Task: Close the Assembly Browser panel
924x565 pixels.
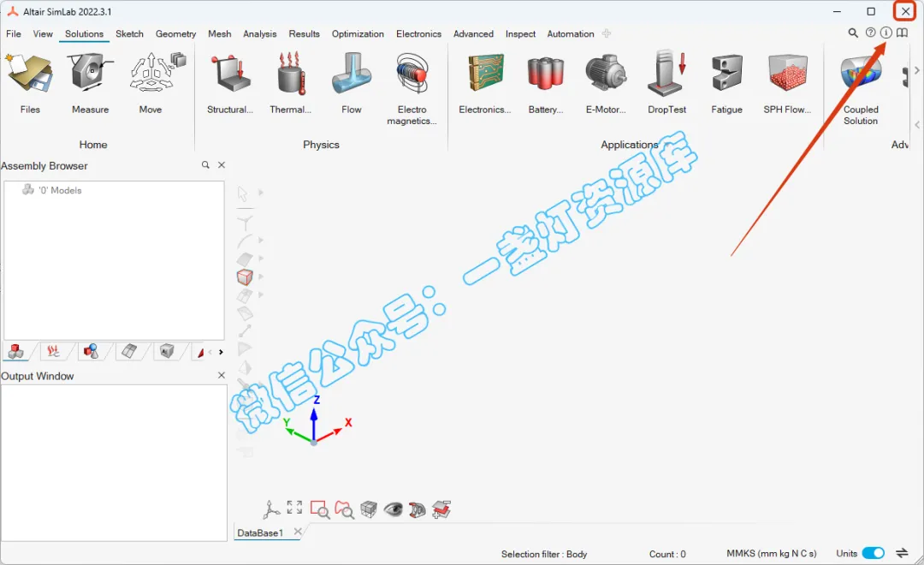Action: [x=222, y=165]
